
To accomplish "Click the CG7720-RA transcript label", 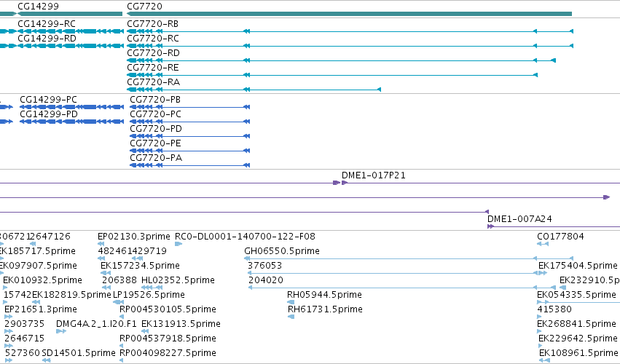I will 154,82.
